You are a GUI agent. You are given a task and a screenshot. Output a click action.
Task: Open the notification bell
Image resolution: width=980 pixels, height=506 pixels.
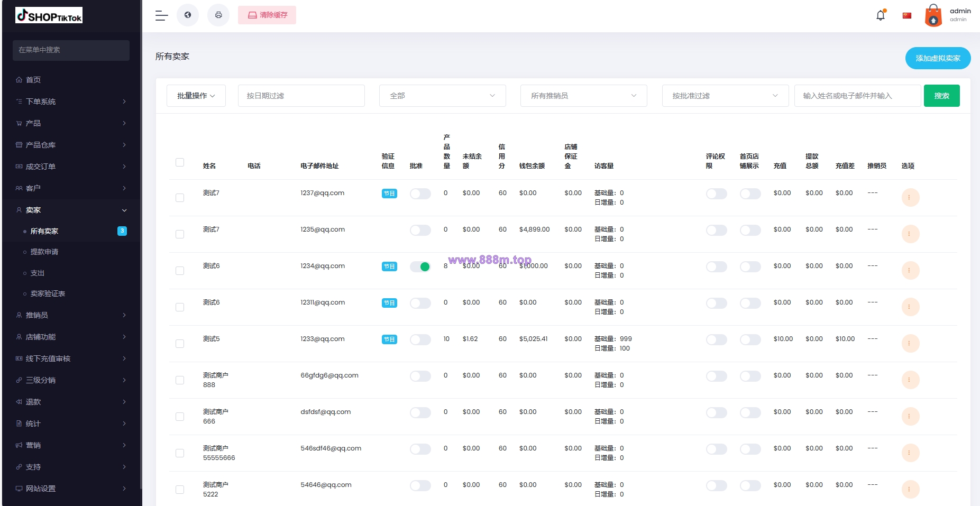point(881,15)
